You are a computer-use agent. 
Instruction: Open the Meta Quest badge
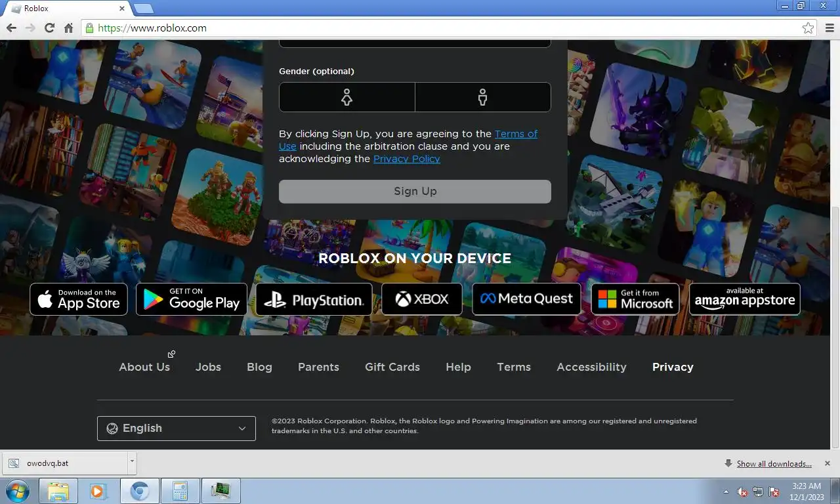tap(526, 299)
